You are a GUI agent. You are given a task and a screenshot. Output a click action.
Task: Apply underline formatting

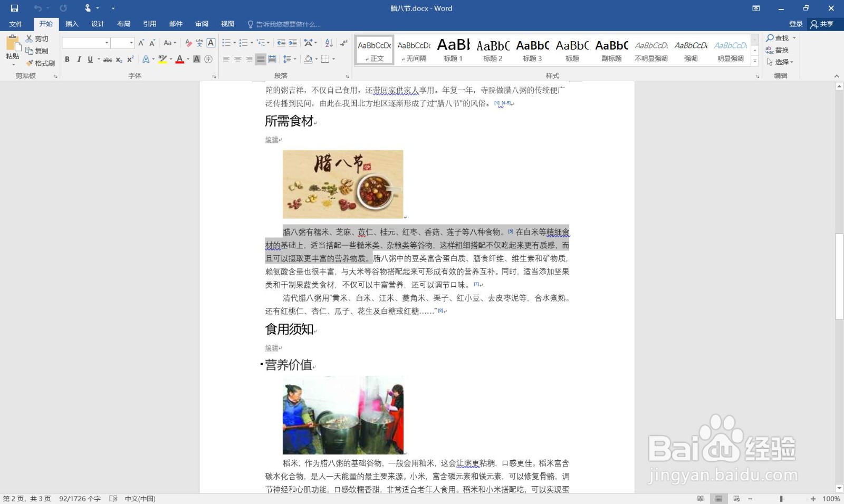coord(90,60)
